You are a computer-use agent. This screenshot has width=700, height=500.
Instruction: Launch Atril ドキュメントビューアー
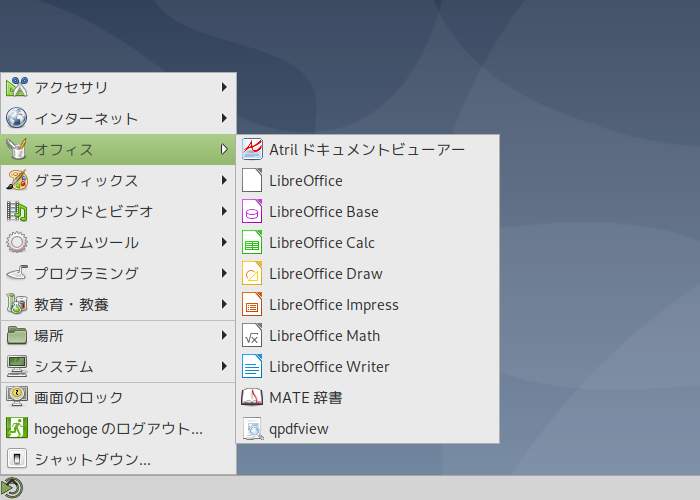pos(367,149)
